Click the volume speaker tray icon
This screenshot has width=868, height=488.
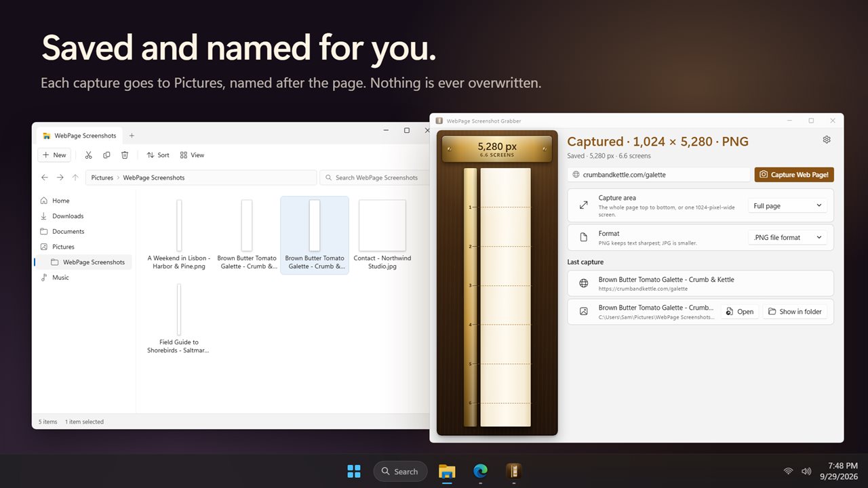(x=806, y=471)
